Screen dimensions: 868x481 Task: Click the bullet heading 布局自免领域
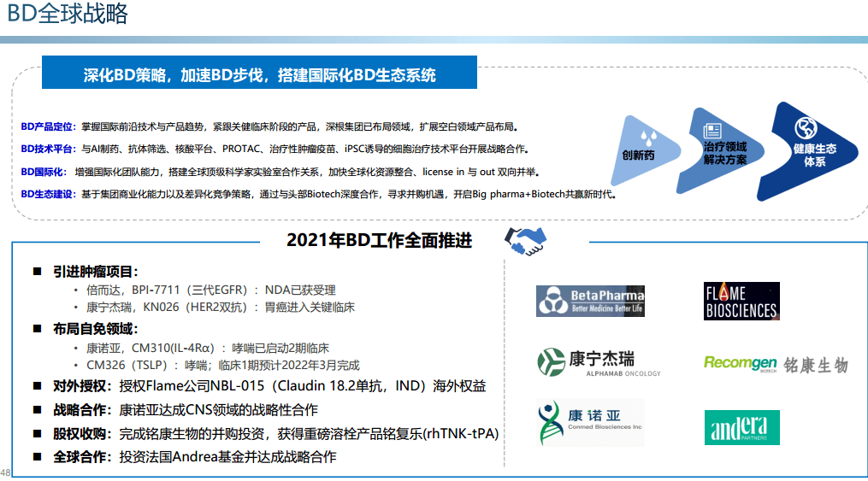point(95,329)
